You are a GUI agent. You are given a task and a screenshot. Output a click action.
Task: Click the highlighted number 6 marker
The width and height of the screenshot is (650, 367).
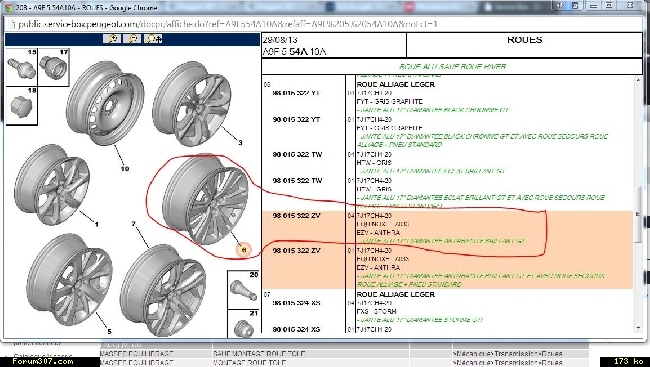point(244,250)
